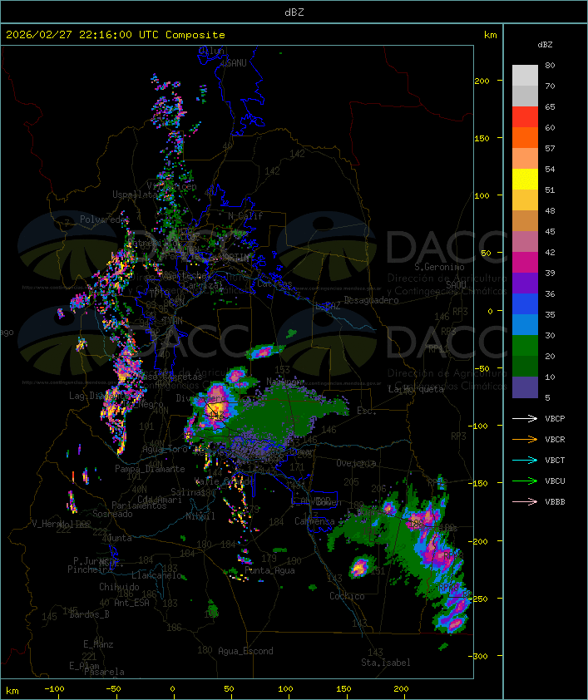588x700 pixels.
Task: Choose the mauve 42-45 dBZ legend swatch
Action: coord(525,242)
